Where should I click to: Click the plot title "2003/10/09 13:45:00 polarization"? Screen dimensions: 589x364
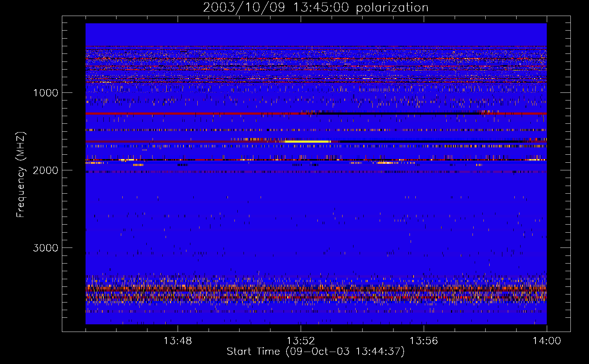316,7
